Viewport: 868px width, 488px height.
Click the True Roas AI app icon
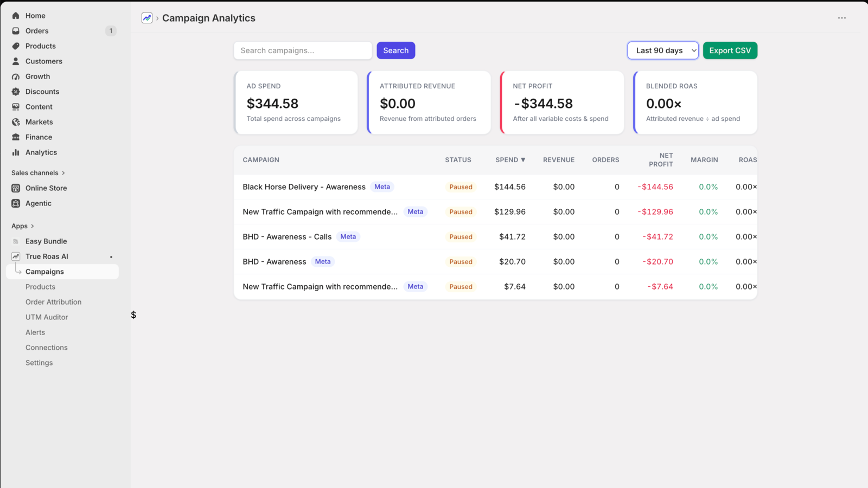click(16, 256)
